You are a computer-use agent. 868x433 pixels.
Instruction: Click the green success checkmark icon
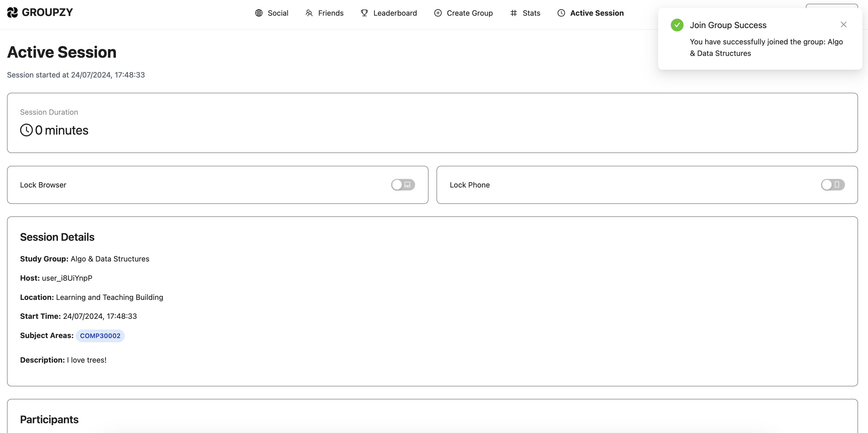[x=677, y=25]
